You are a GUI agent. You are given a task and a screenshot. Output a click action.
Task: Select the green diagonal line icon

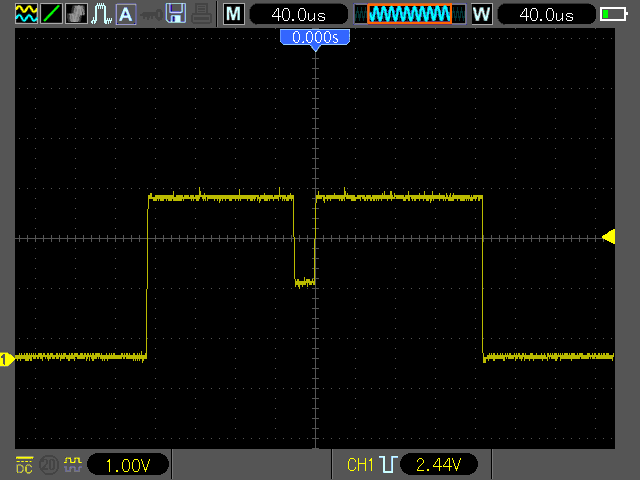pyautogui.click(x=52, y=13)
